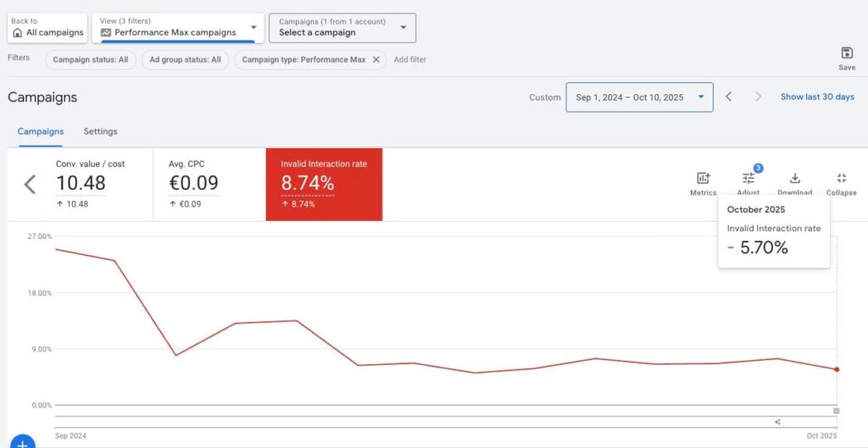Click the Download icon
The image size is (868, 448).
click(x=794, y=179)
